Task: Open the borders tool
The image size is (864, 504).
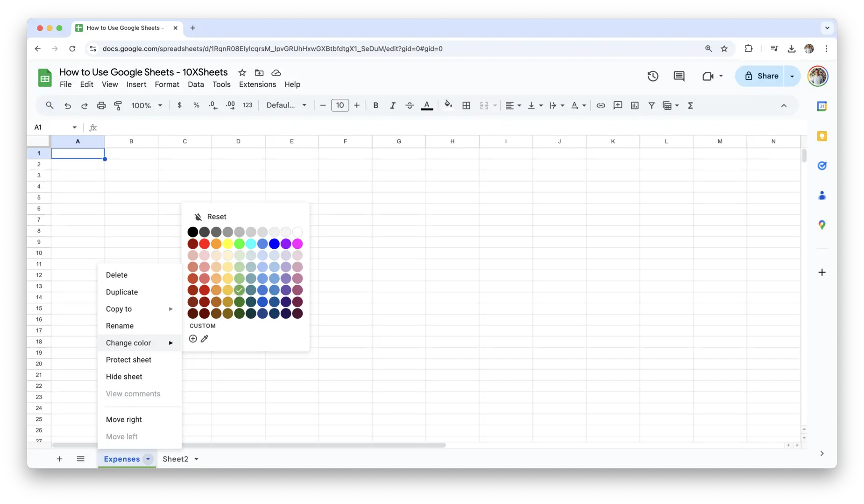Action: (x=466, y=105)
